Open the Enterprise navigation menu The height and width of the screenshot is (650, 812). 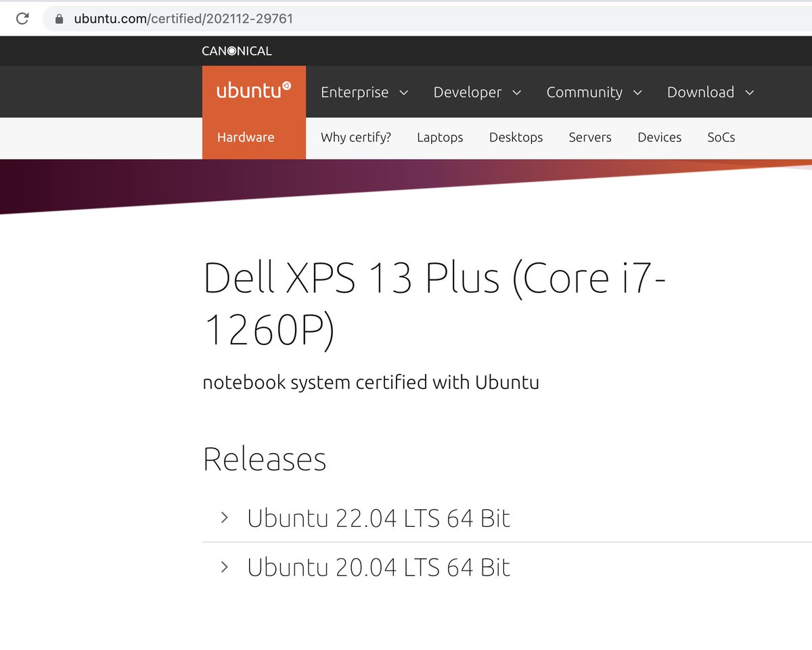coord(355,93)
